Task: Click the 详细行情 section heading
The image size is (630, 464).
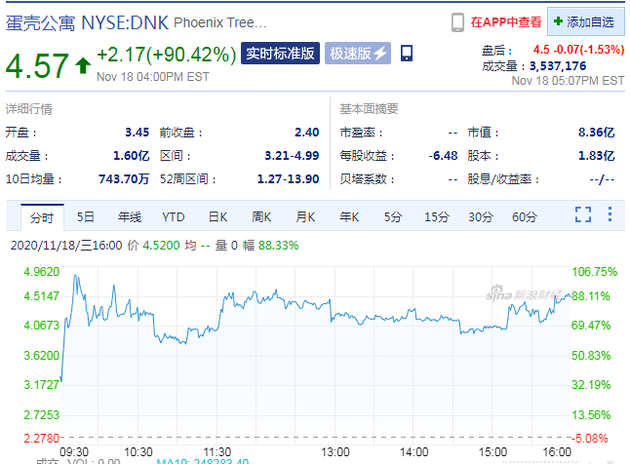Action: click(29, 109)
